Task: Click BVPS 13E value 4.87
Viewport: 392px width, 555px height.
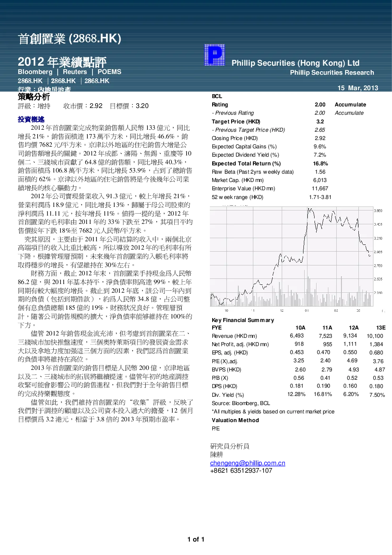Action: click(380, 370)
